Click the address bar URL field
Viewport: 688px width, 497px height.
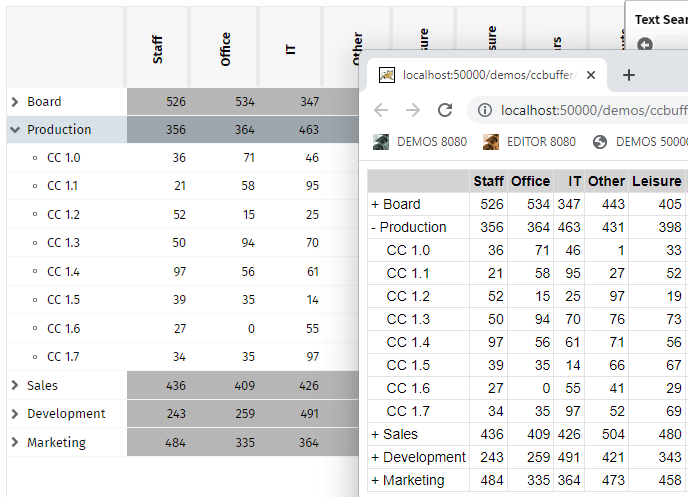[590, 111]
